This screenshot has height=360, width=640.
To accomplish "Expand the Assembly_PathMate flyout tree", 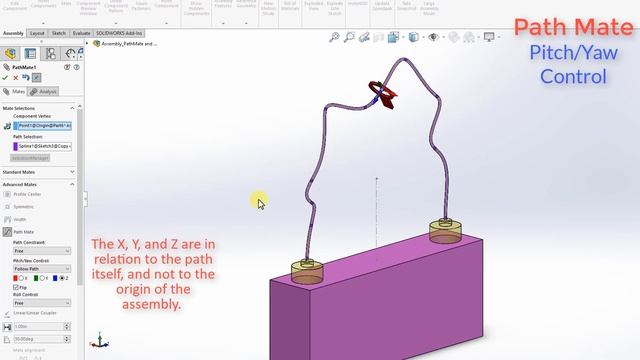I will pyautogui.click(x=87, y=43).
